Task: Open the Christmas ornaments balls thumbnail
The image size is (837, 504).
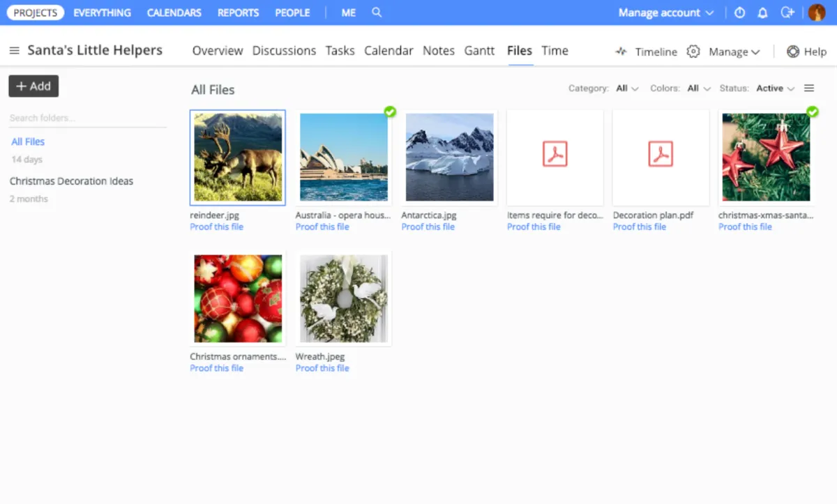Action: click(x=238, y=298)
